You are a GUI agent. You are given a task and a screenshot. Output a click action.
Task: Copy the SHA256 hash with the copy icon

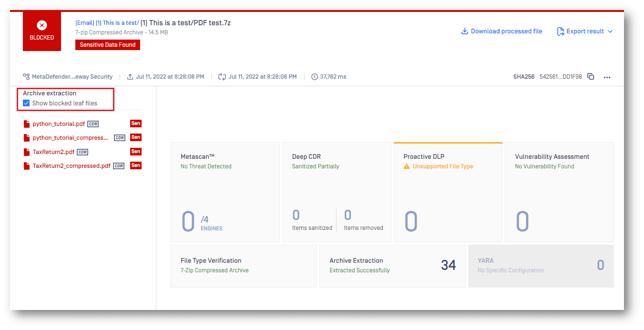(x=591, y=77)
